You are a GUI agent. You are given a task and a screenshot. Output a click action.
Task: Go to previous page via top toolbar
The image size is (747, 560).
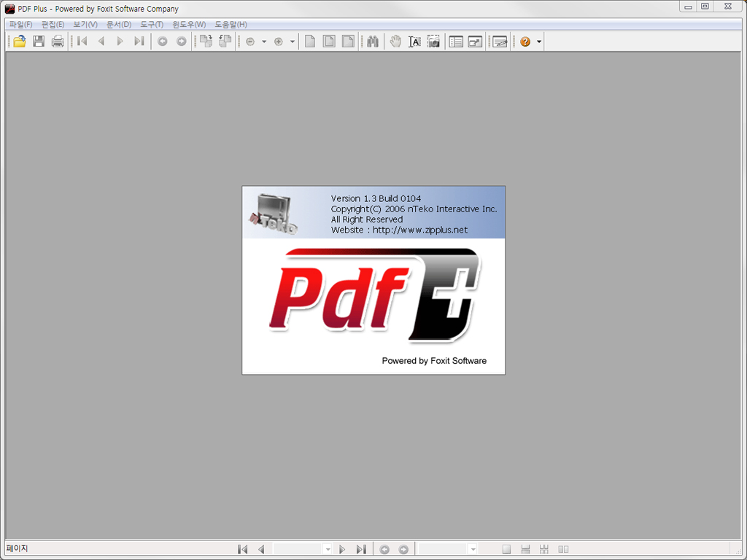(101, 42)
